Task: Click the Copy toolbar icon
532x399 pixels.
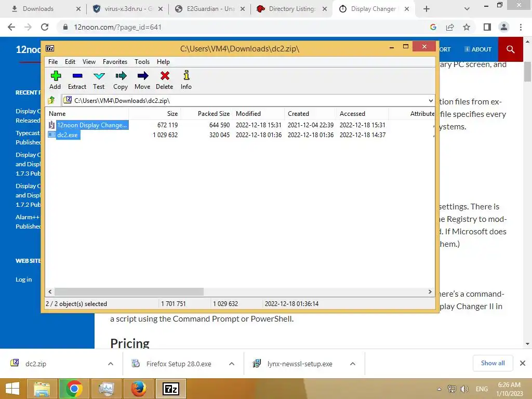Action: pos(121,80)
